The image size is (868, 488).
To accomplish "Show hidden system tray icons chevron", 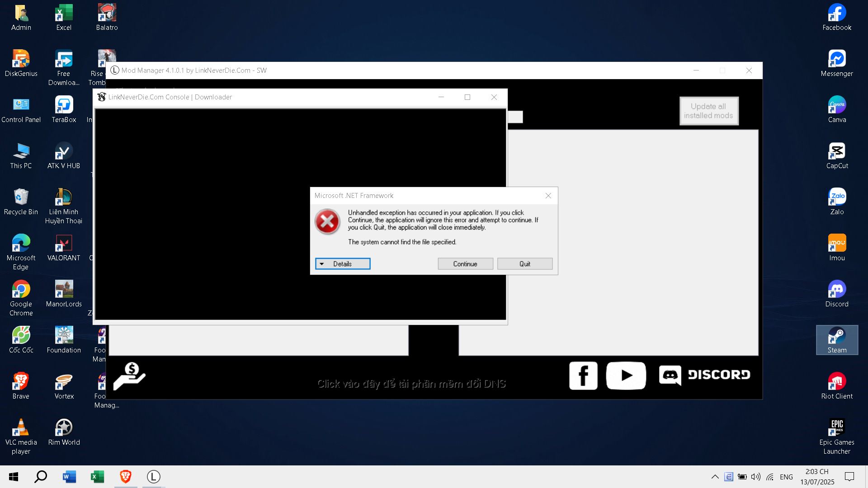I will [x=715, y=477].
